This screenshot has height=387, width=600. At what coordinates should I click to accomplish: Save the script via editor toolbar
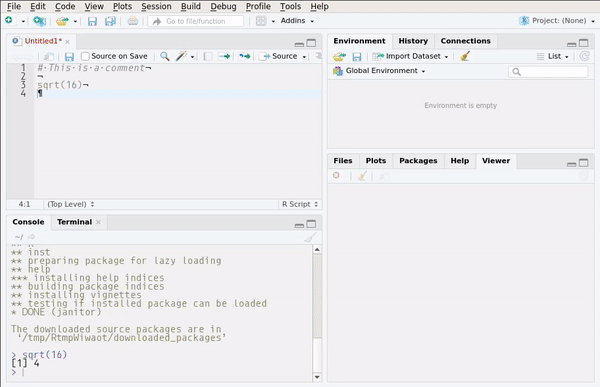click(x=69, y=57)
